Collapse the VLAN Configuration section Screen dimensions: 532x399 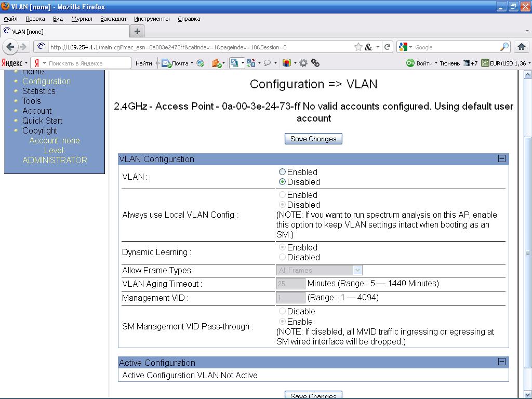501,159
